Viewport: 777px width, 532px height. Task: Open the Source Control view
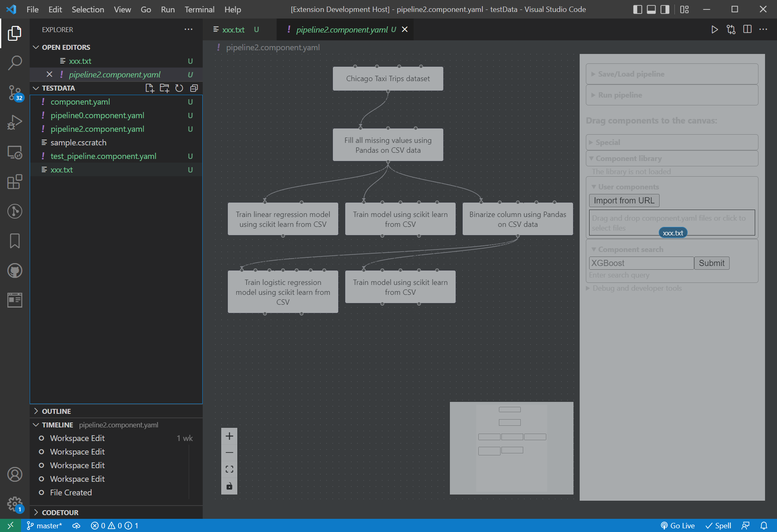pyautogui.click(x=15, y=93)
